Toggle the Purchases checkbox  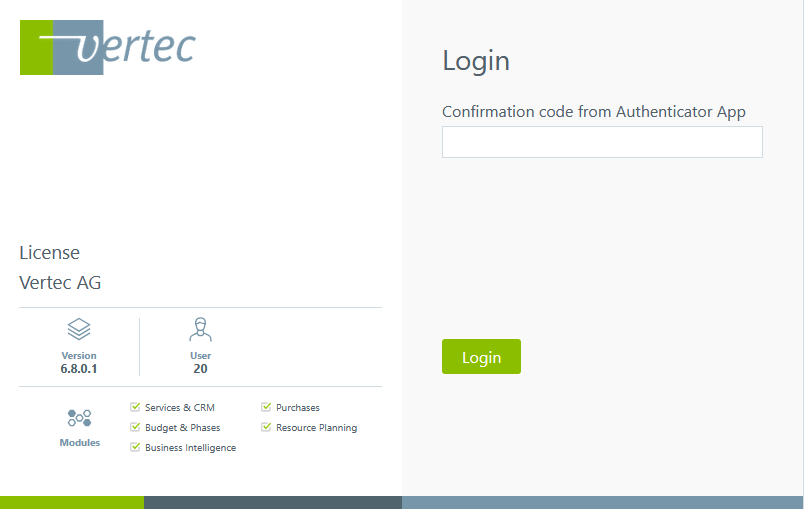click(266, 407)
